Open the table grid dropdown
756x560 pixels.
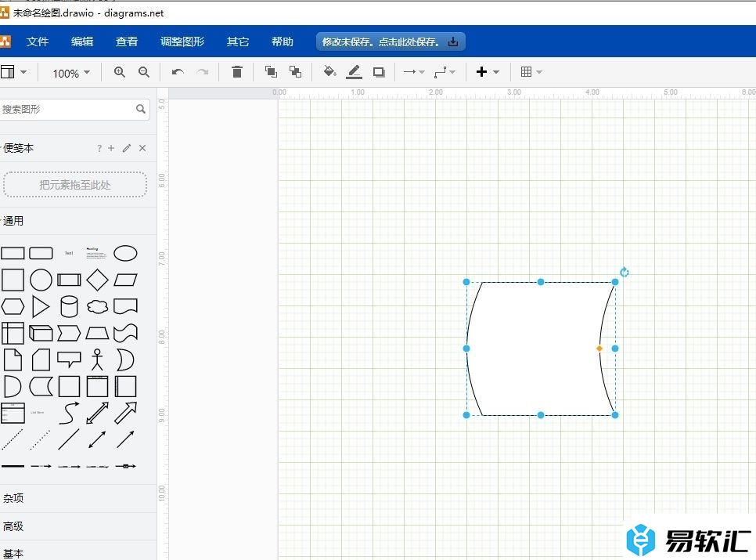[531, 72]
